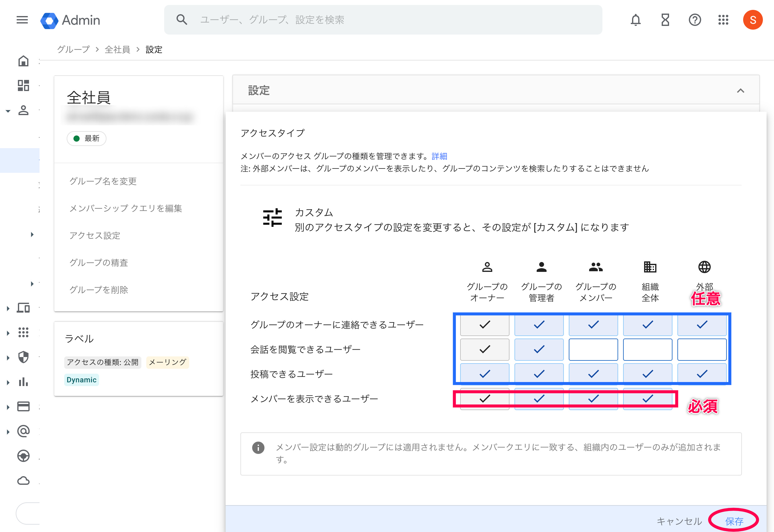Open the Security shield sidebar icon
Screen dimensions: 774x532
pyautogui.click(x=23, y=357)
